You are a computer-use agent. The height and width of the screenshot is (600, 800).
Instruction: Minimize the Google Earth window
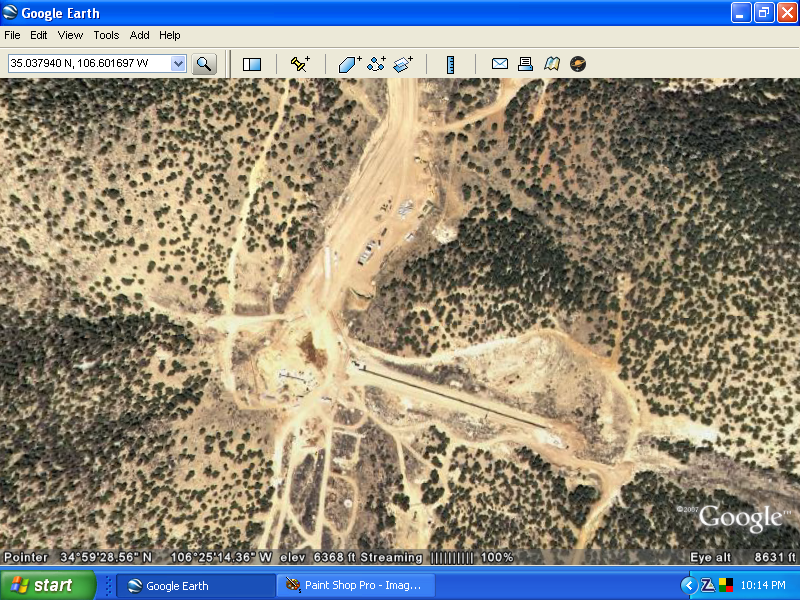pyautogui.click(x=741, y=13)
